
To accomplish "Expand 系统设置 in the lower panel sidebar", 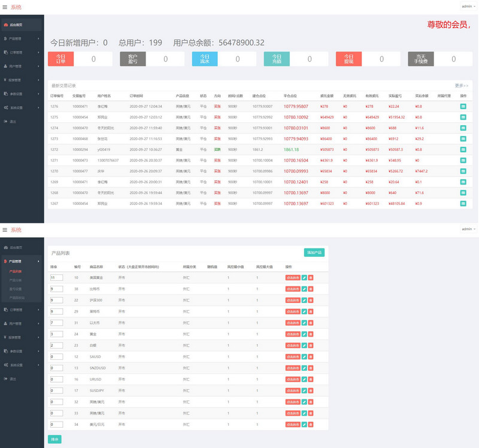I will 22,365.
